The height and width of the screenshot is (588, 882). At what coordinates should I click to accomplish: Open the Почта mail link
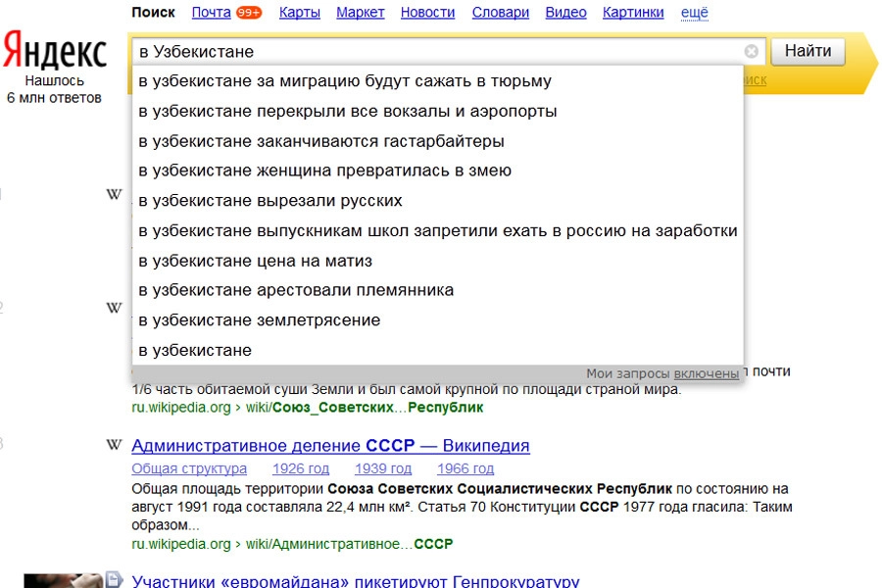(211, 13)
